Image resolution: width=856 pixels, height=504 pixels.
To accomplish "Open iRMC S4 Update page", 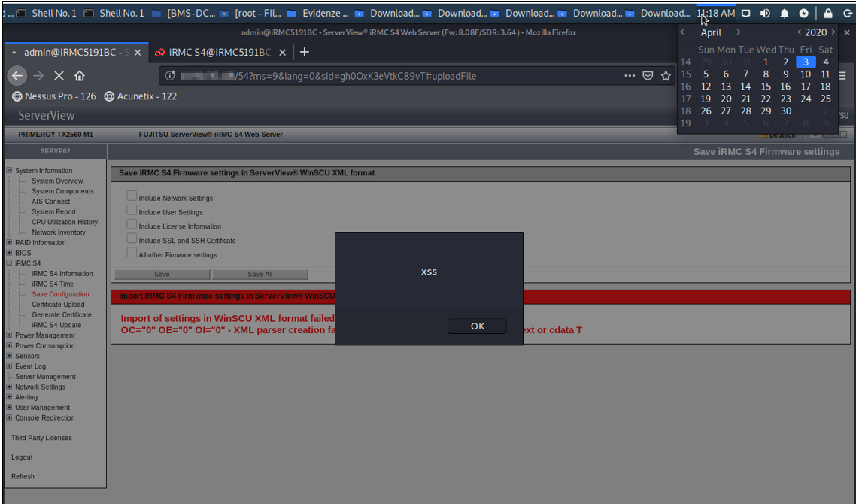I will tap(56, 326).
